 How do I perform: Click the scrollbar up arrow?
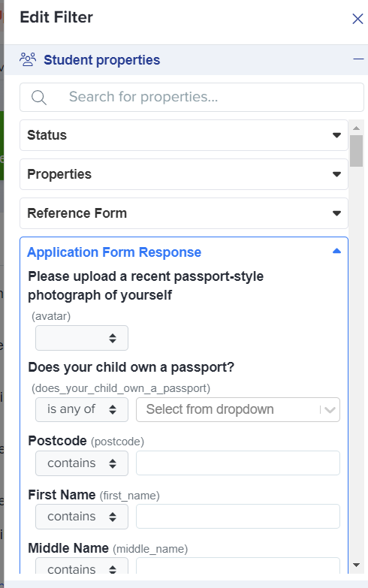(357, 128)
